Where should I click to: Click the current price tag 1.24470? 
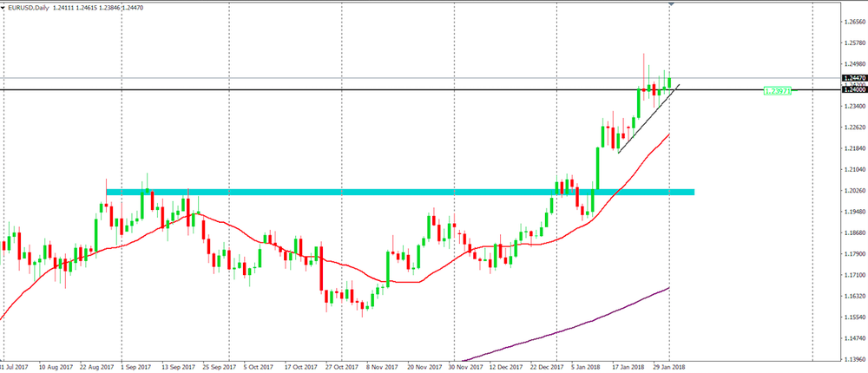click(854, 79)
